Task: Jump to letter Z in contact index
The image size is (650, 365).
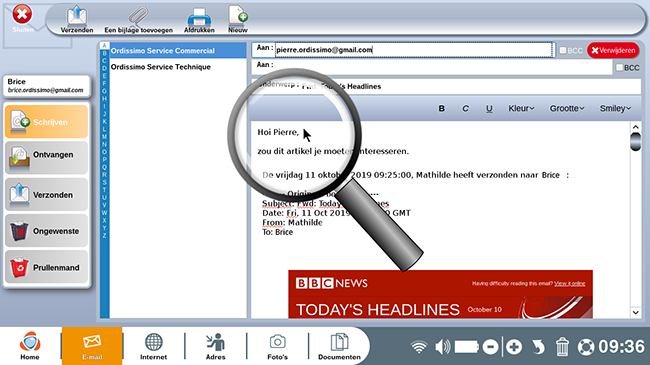Action: coord(104,235)
